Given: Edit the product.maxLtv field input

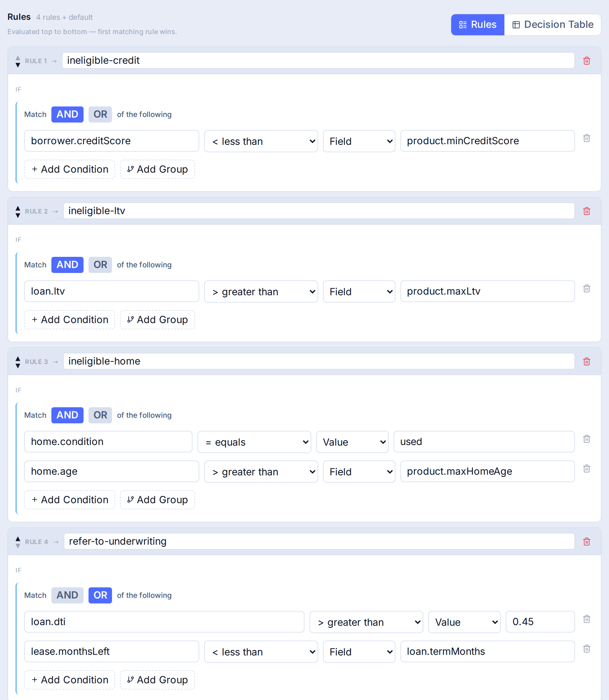Looking at the screenshot, I should tap(487, 291).
